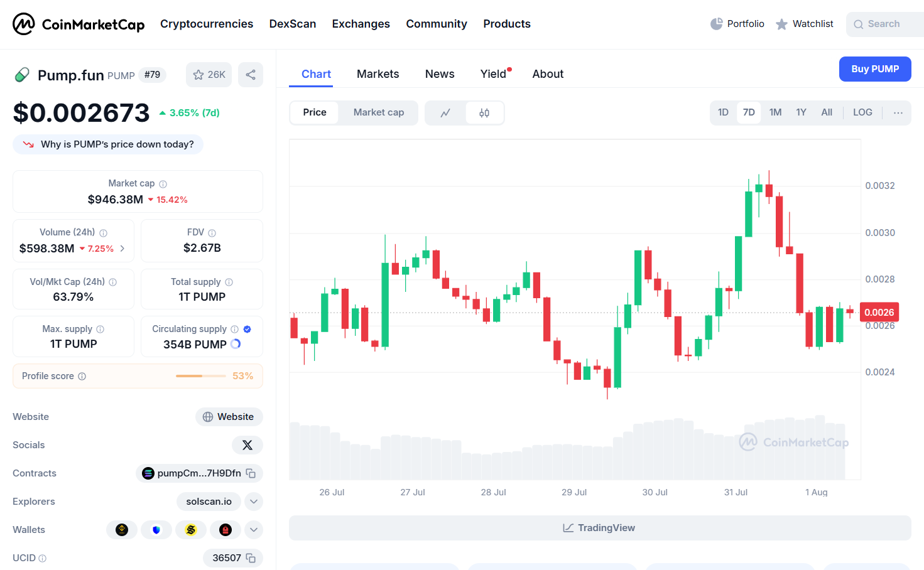Viewport: 924px width, 570px height.
Task: Click the pumpCm...7H9Dfn contract chip
Action: click(x=199, y=473)
